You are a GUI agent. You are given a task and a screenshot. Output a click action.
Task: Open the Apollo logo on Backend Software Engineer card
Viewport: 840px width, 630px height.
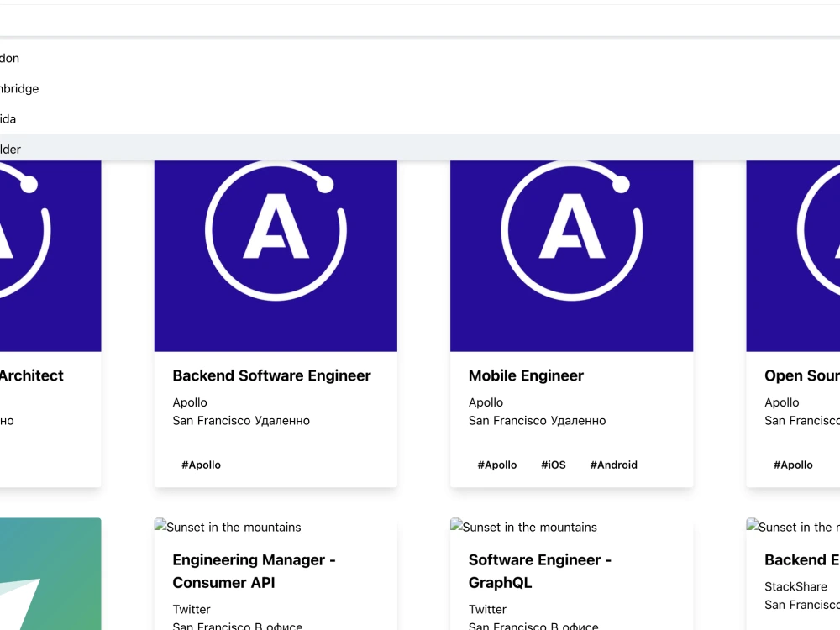pos(276,255)
